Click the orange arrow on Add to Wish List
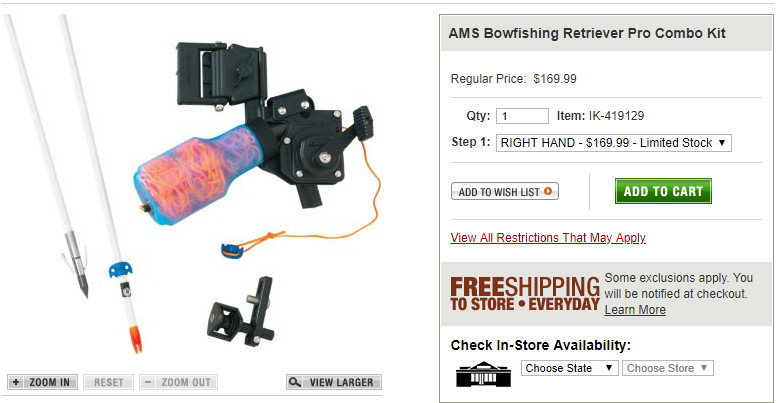778x403 pixels. pyautogui.click(x=548, y=191)
